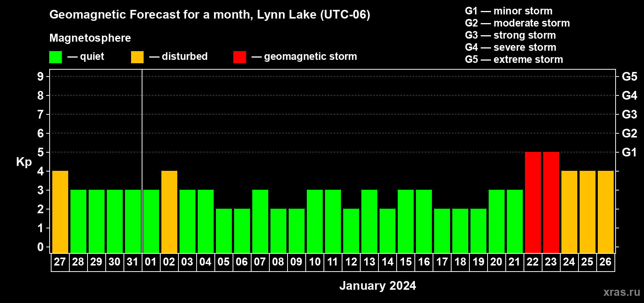The height and width of the screenshot is (303, 644).
Task: Click the January 2024 month label
Action: [378, 286]
